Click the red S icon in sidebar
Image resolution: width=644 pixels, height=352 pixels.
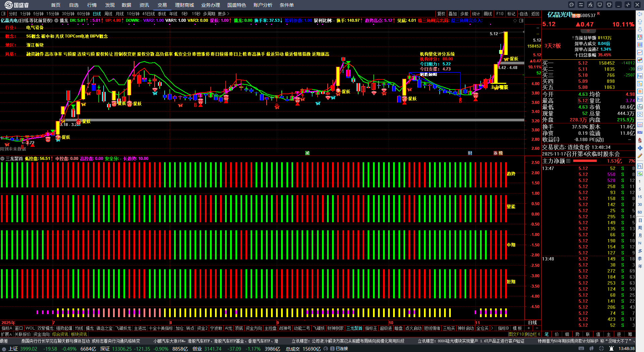pyautogui.click(x=640, y=140)
